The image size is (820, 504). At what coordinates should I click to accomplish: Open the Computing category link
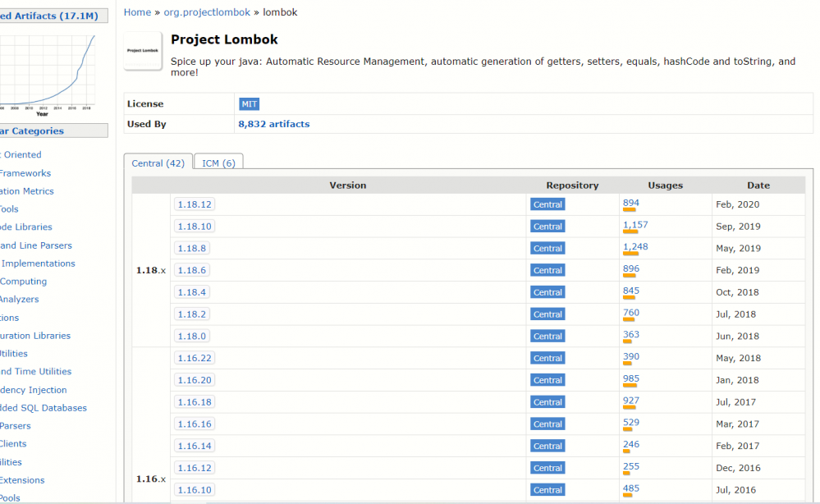pos(24,282)
